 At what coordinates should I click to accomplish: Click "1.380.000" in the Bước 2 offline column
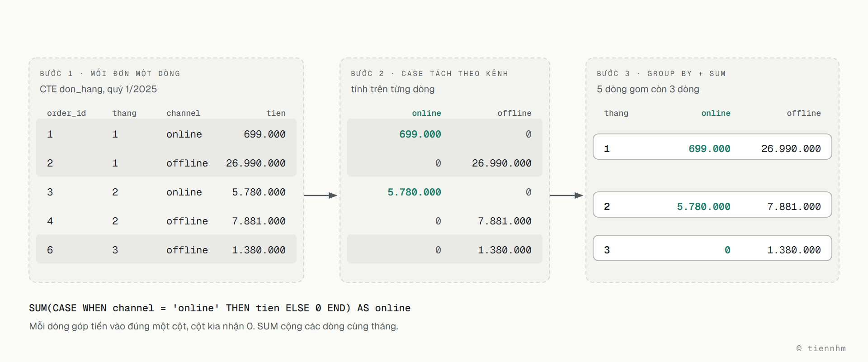(505, 250)
